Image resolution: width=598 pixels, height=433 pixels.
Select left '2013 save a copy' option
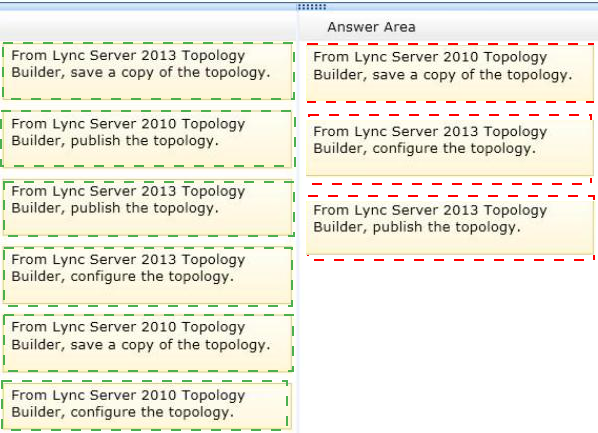[148, 71]
